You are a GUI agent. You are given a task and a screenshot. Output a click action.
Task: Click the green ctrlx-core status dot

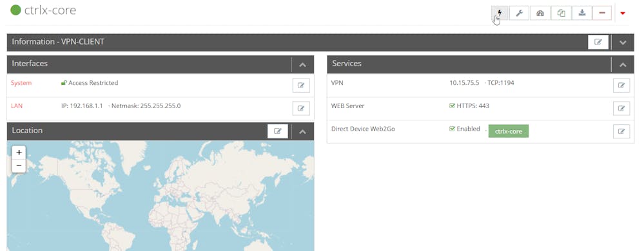[15, 10]
